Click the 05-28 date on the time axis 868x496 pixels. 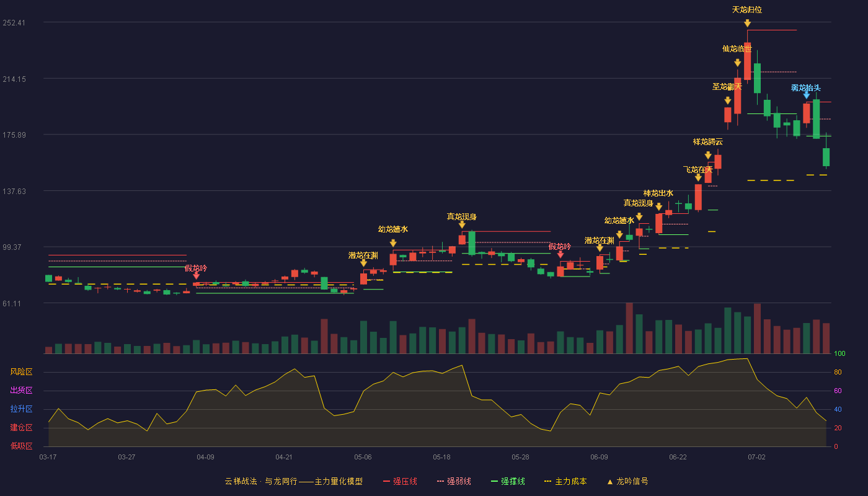click(x=520, y=457)
